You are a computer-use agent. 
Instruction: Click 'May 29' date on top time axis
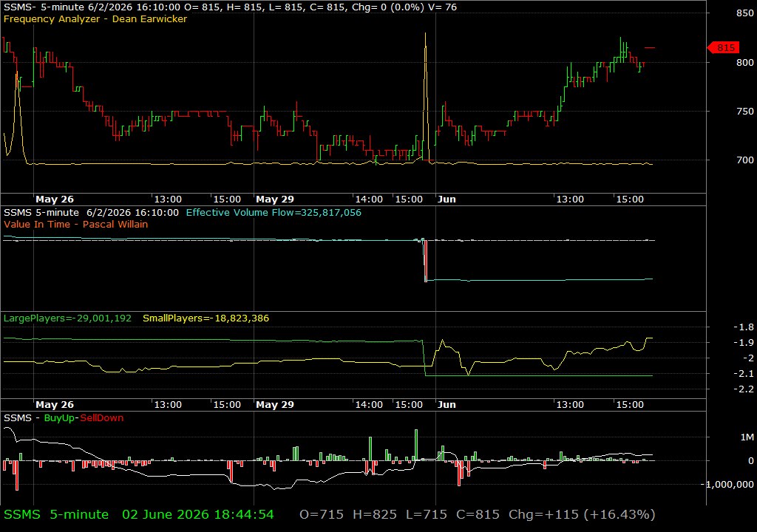pos(275,199)
